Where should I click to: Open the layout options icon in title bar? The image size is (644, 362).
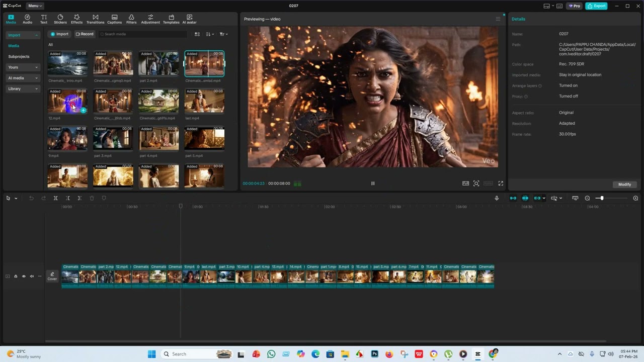click(547, 6)
